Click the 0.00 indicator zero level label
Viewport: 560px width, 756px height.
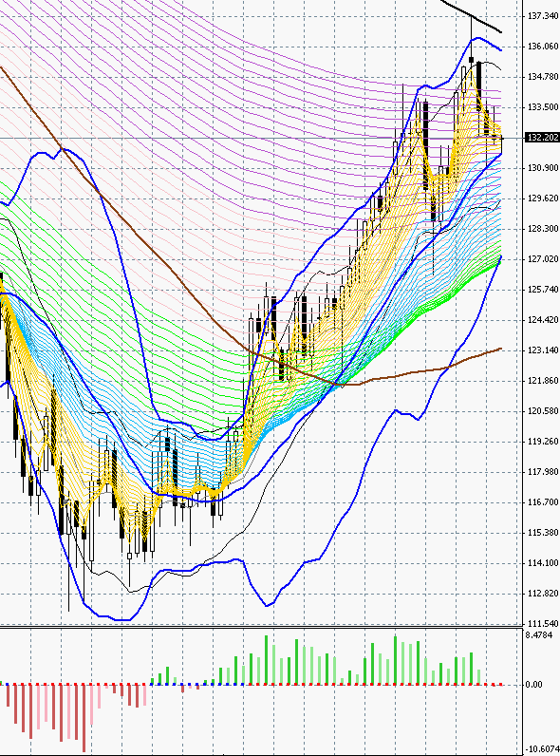pyautogui.click(x=533, y=685)
